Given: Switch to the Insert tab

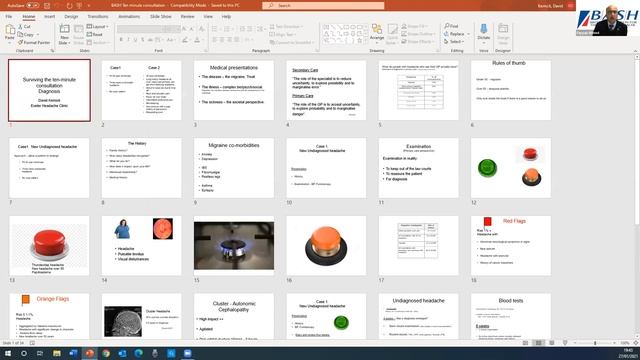Looking at the screenshot, I should pyautogui.click(x=49, y=16).
